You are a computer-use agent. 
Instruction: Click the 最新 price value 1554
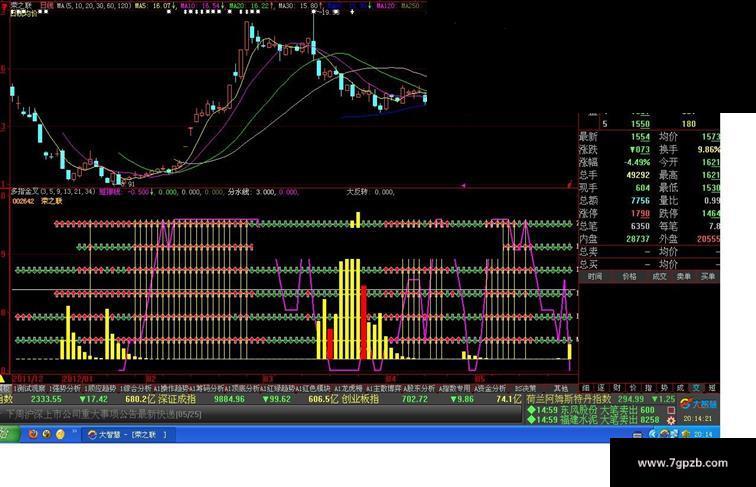(640, 137)
